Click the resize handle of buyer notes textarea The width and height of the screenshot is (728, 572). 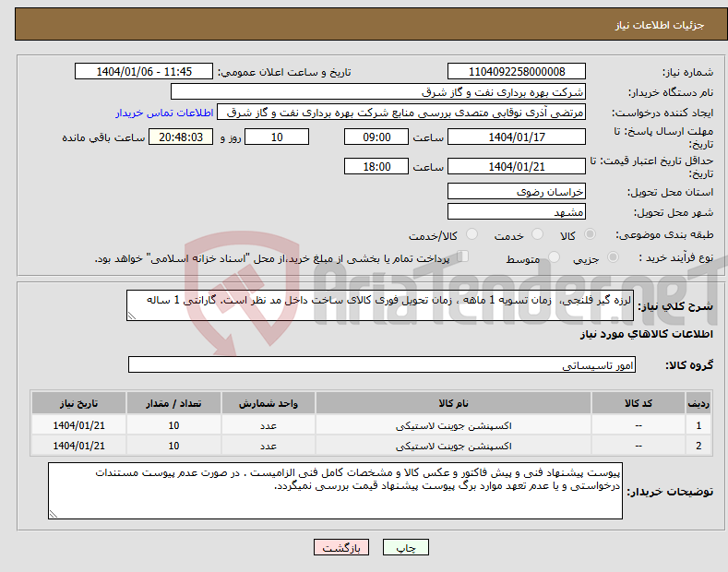coord(54,514)
